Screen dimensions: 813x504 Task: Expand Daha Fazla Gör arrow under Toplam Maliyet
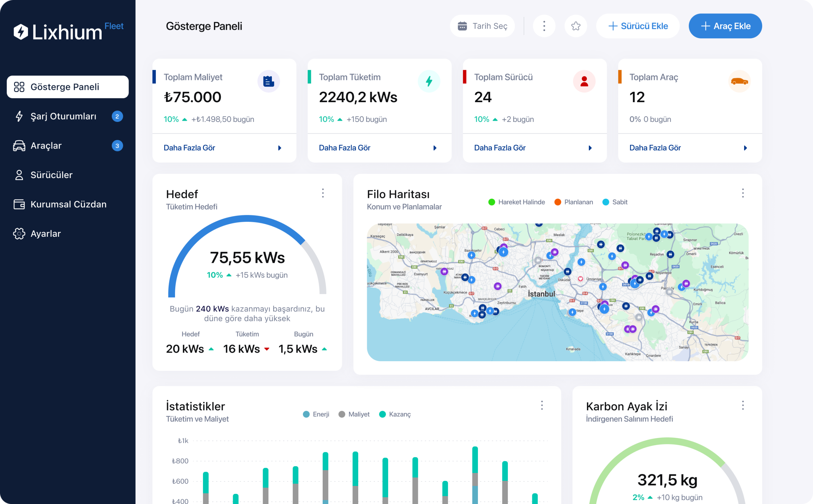pos(279,148)
